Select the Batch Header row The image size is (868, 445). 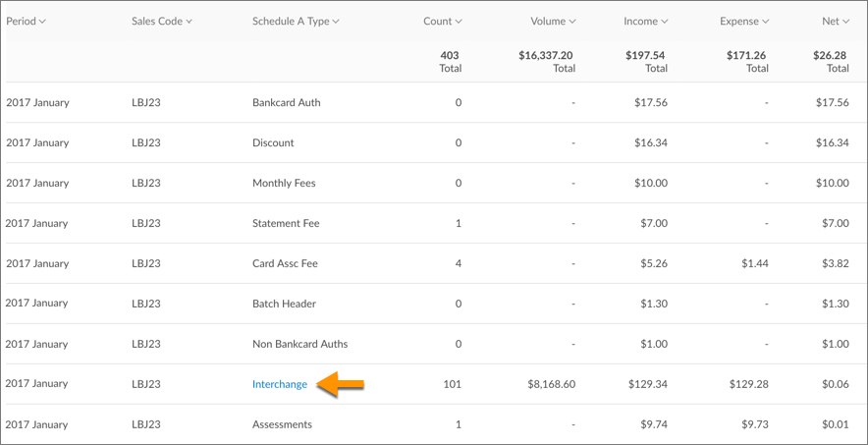(284, 304)
